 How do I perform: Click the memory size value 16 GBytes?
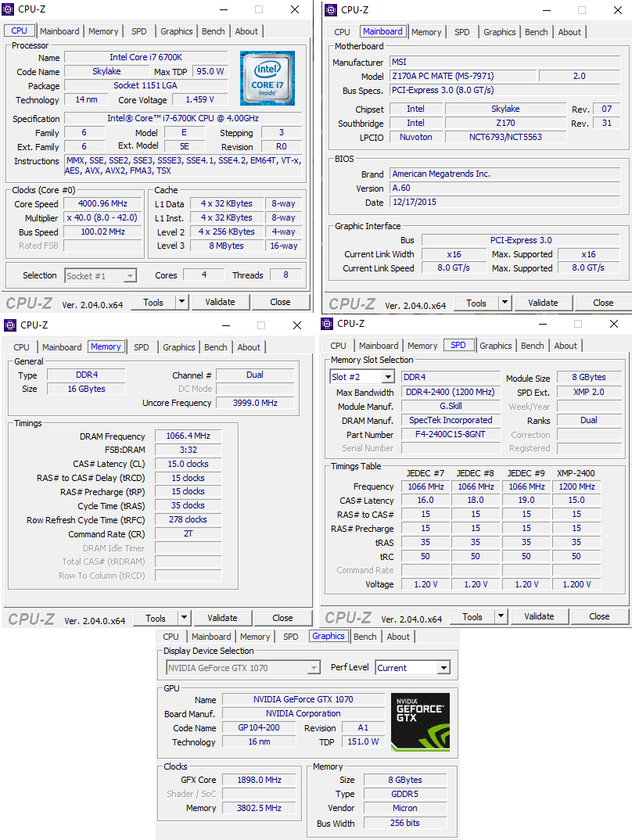86,389
